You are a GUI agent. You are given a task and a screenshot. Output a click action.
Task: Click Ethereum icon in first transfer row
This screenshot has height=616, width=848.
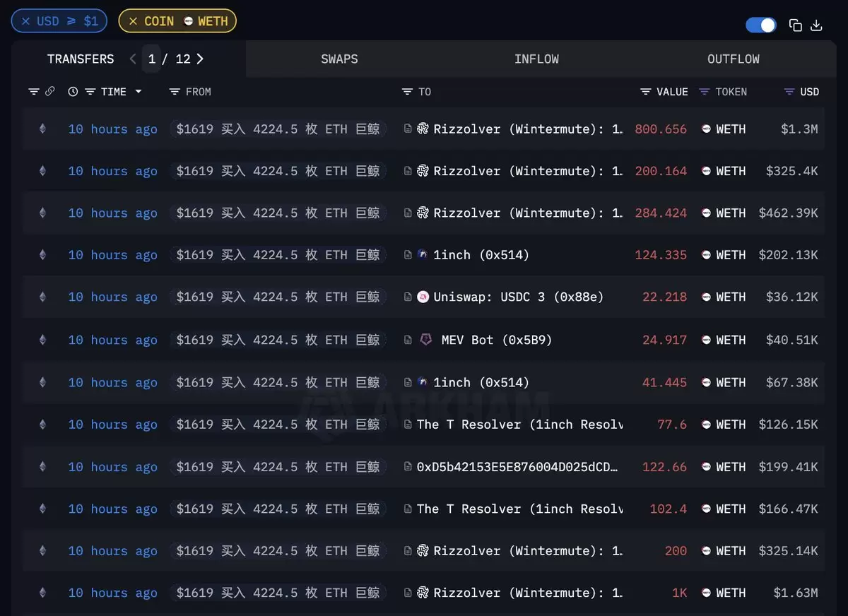[42, 129]
